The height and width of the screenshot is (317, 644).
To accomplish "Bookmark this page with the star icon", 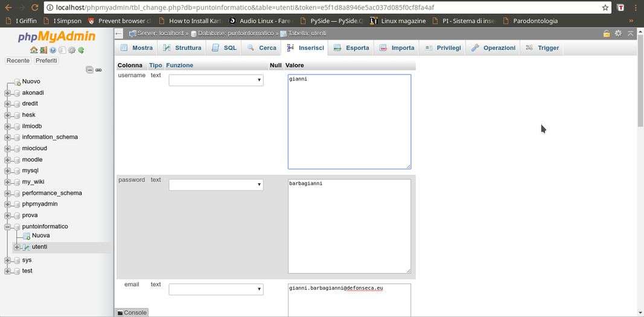I will pos(605,7).
